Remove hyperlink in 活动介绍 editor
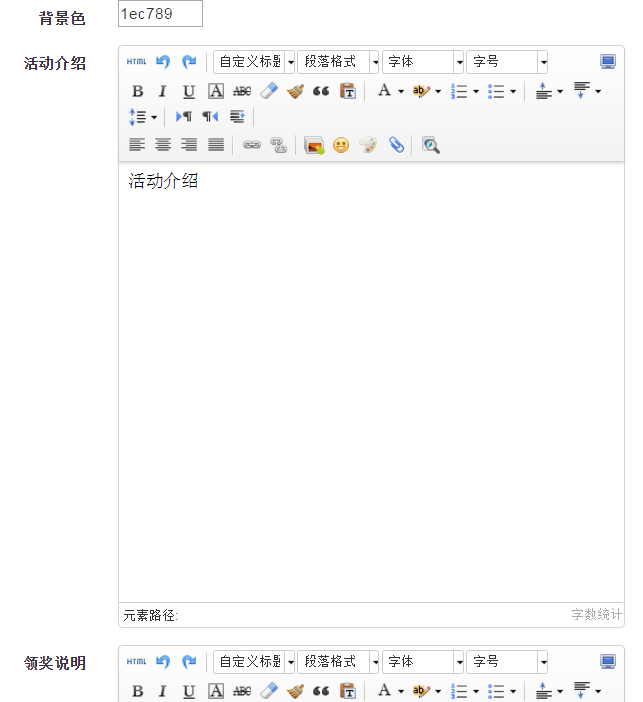 (278, 145)
